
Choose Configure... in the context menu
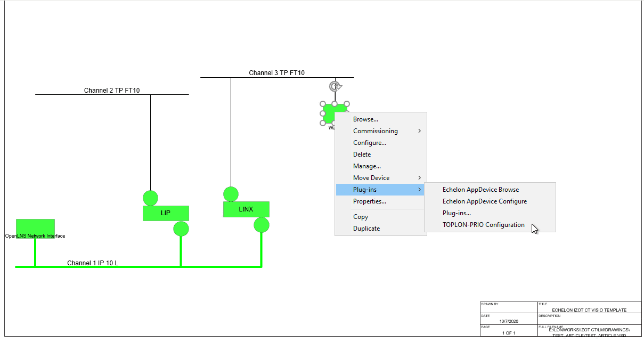(369, 143)
